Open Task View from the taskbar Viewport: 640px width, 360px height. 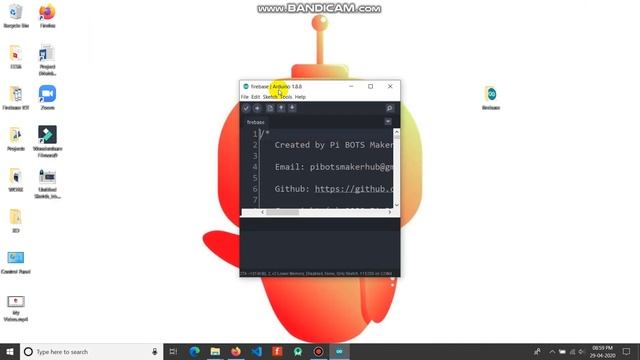173,351
